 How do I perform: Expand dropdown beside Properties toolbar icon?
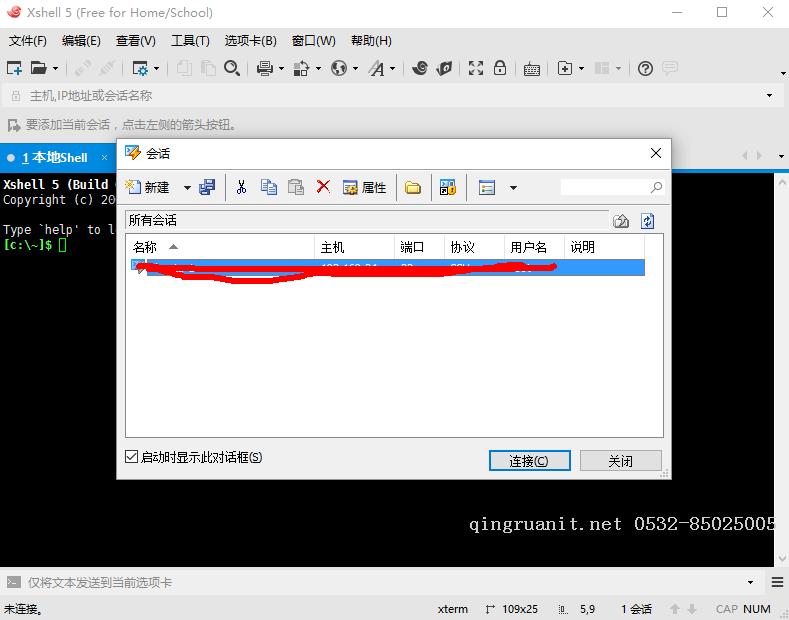click(156, 68)
